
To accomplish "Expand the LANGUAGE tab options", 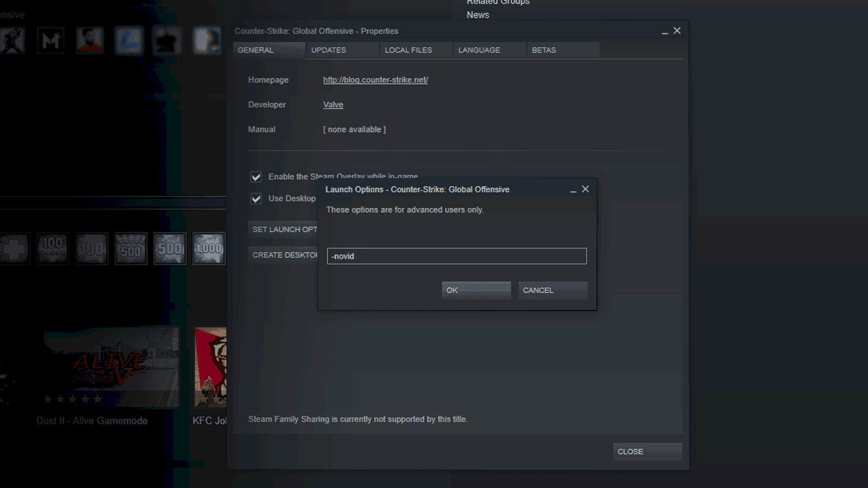I will (x=479, y=49).
